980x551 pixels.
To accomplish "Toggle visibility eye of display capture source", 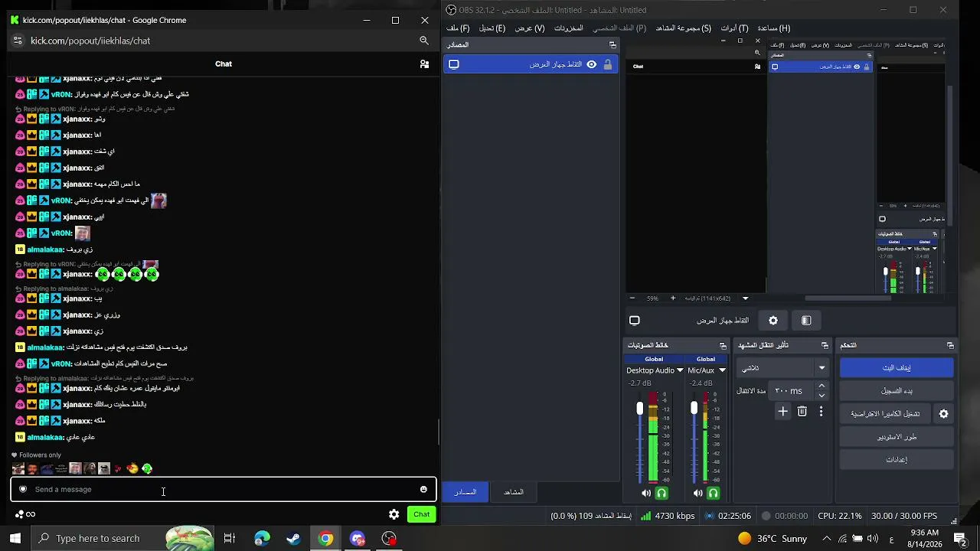I will pyautogui.click(x=591, y=65).
